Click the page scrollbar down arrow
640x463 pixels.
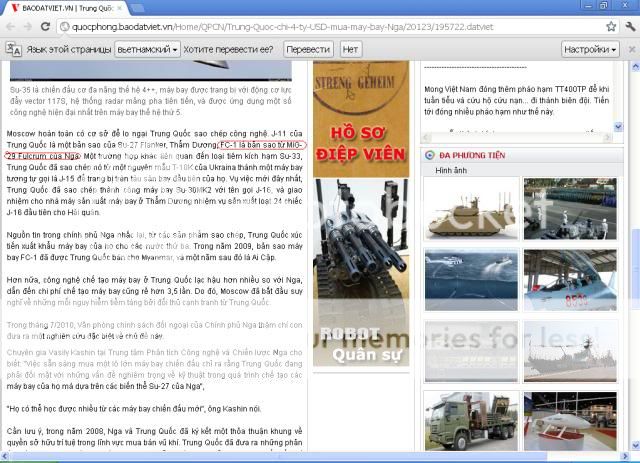click(x=635, y=445)
